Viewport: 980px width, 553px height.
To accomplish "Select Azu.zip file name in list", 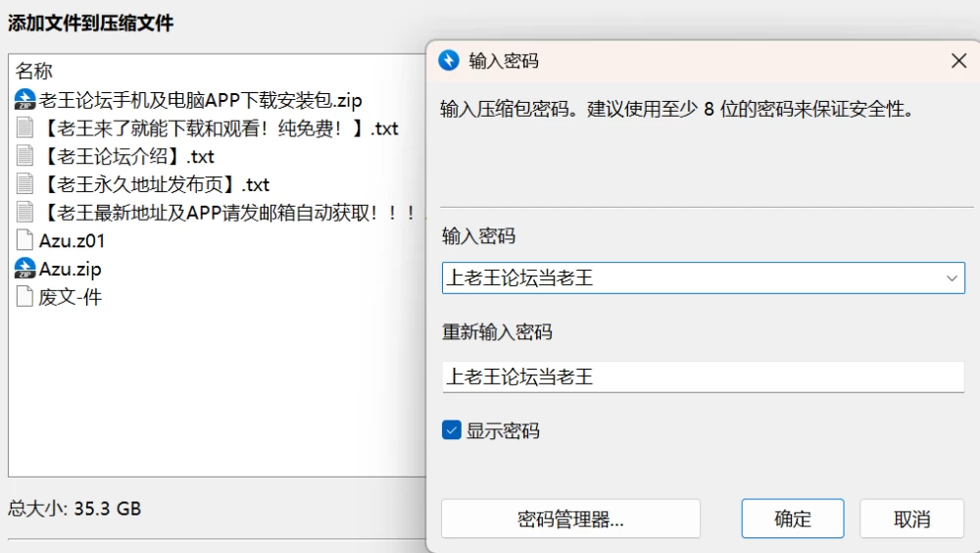I will click(x=70, y=269).
